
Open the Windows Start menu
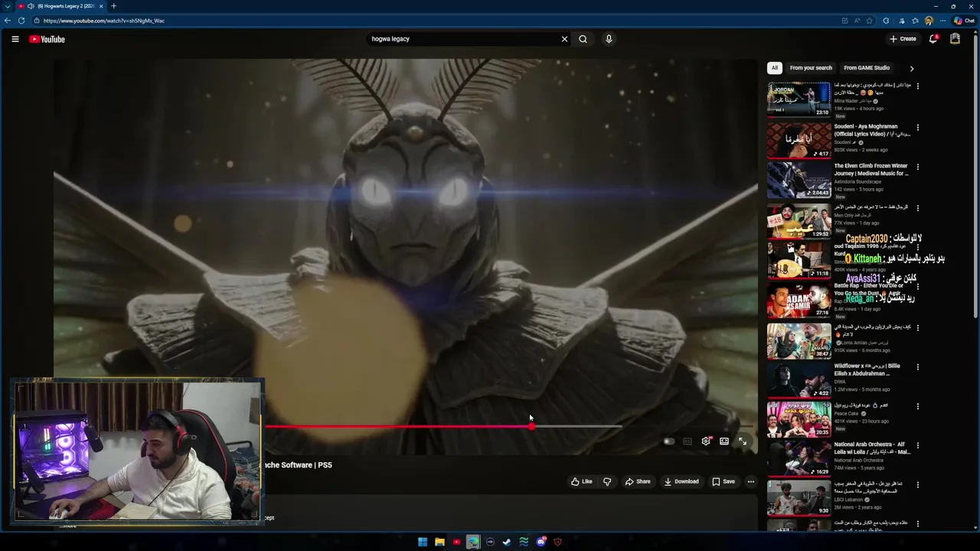click(x=423, y=542)
